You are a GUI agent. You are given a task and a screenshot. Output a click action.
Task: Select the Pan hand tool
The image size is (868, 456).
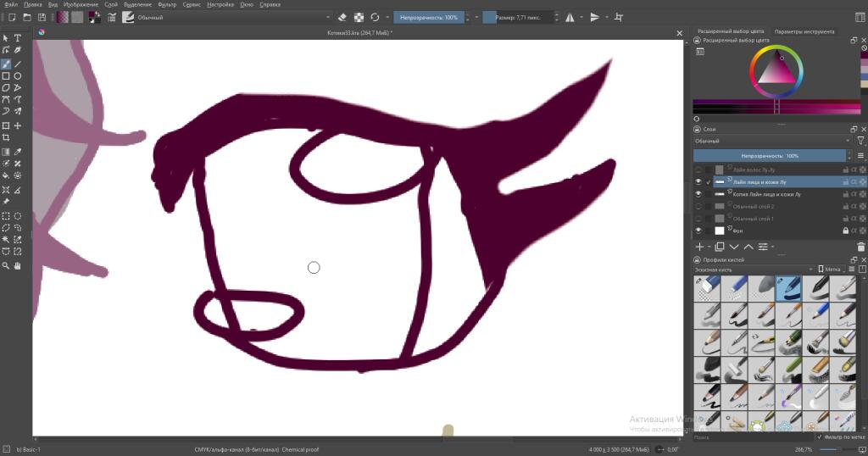coord(18,265)
